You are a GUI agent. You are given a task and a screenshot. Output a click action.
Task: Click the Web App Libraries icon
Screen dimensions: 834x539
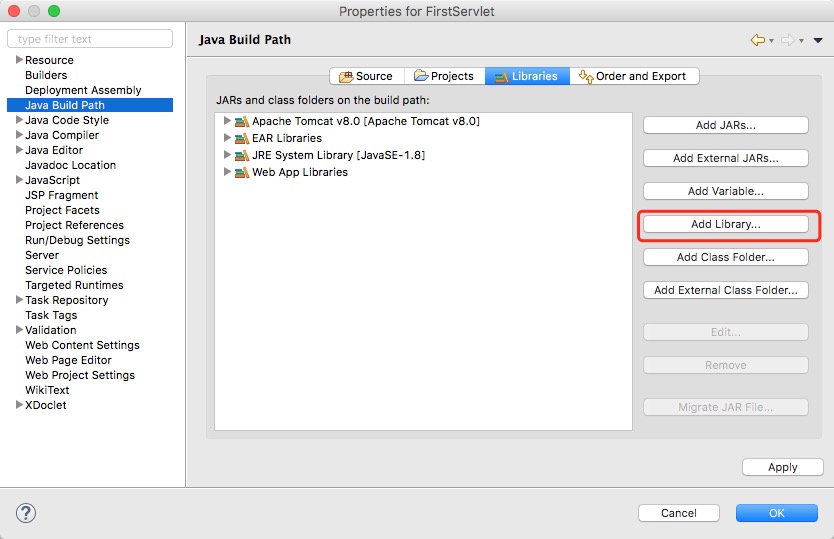coord(242,172)
